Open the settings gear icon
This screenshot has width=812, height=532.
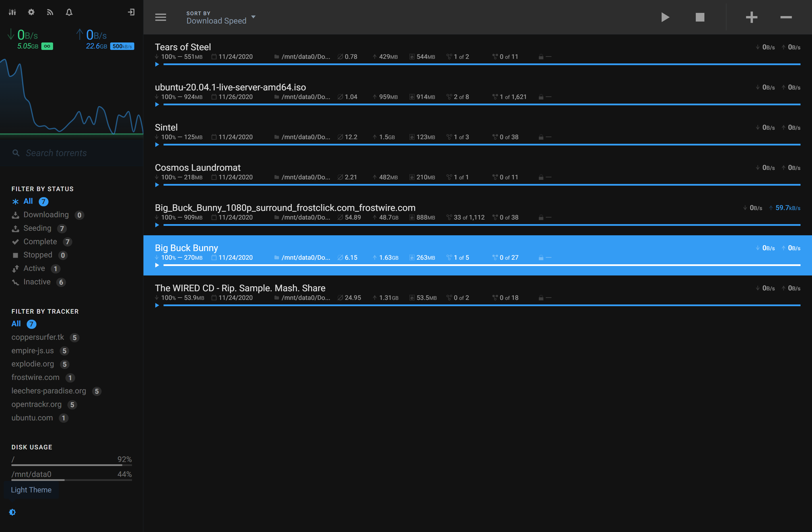click(31, 12)
